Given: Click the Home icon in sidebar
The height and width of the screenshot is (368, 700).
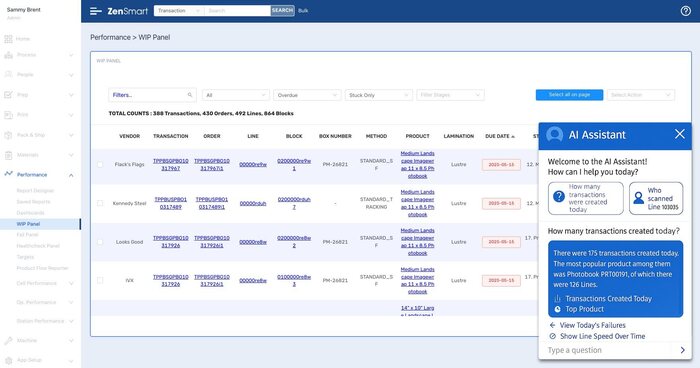Looking at the screenshot, I should 8,39.
